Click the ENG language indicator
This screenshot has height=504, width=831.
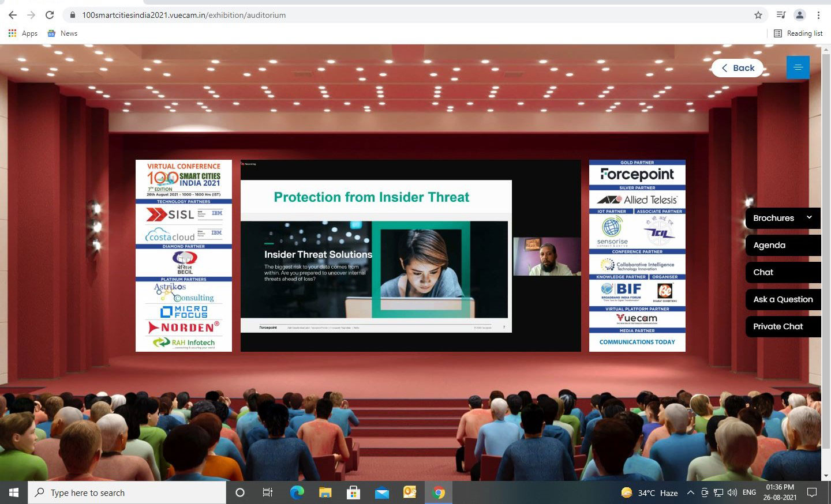pos(749,492)
